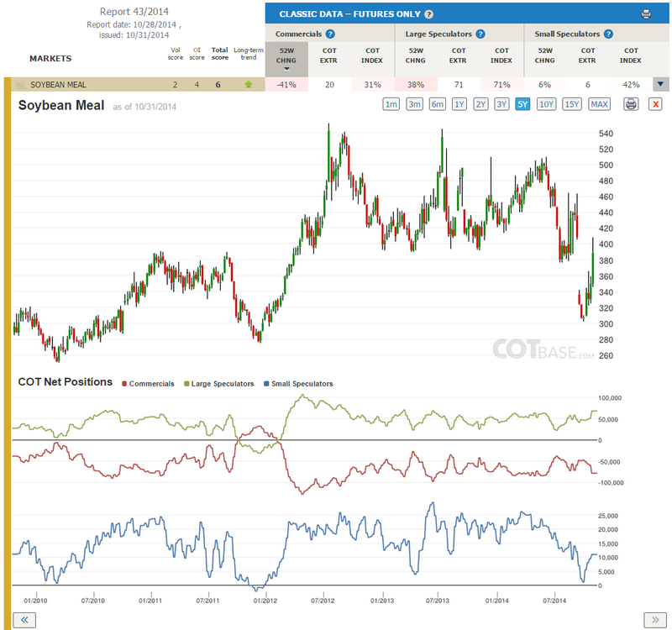Go to next chart with right double-arrow

[655, 620]
